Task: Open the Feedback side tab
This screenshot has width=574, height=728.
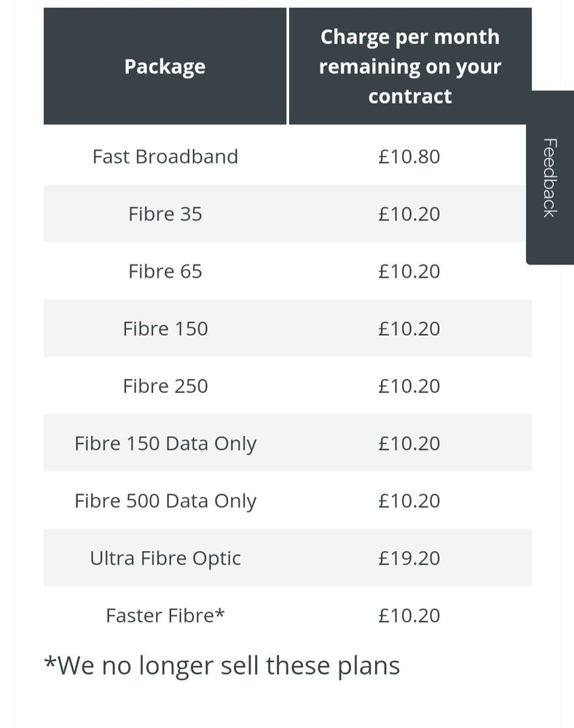Action: (550, 177)
